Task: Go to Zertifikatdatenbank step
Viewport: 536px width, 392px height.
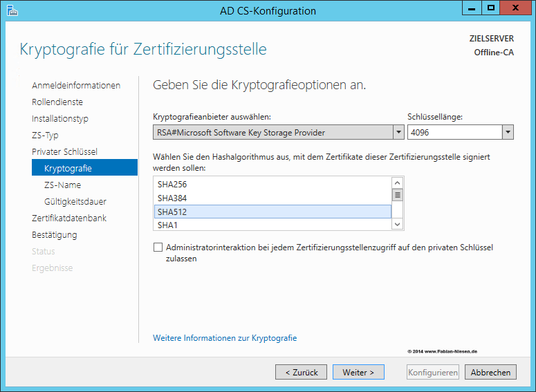Action: (69, 218)
